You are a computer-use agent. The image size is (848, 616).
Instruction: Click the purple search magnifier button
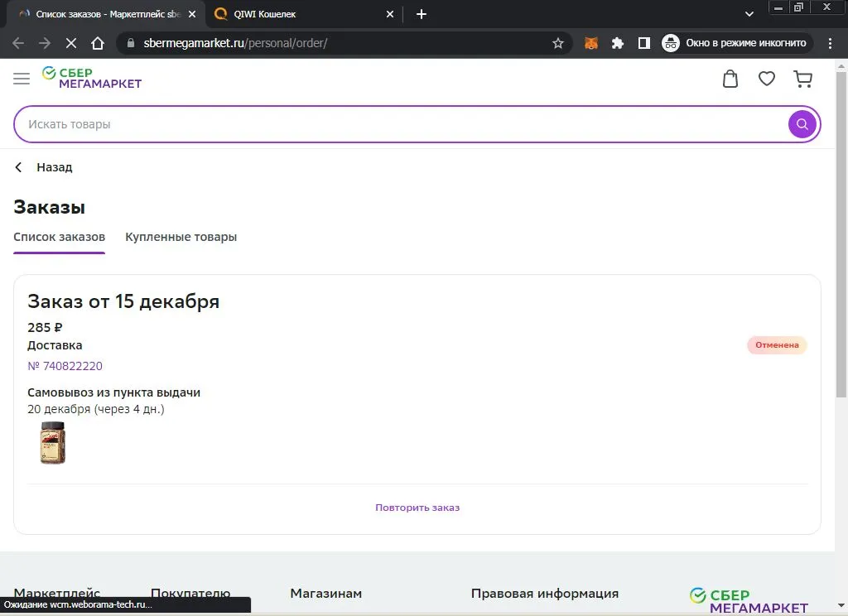pyautogui.click(x=802, y=124)
